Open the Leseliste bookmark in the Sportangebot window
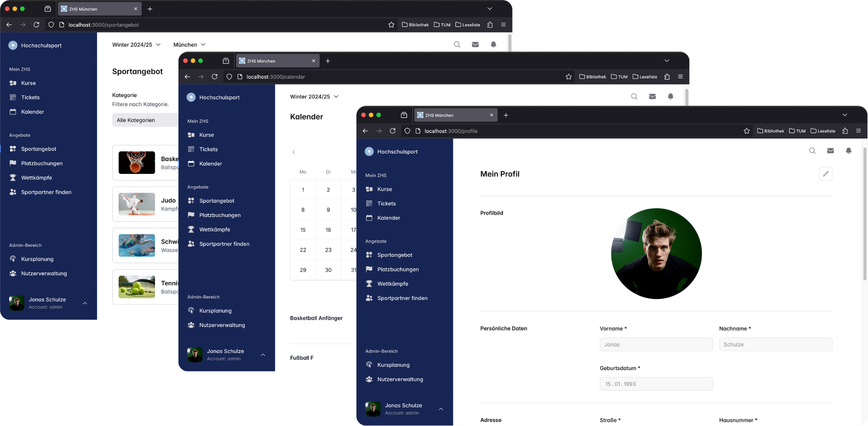The height and width of the screenshot is (426, 868). coord(468,25)
